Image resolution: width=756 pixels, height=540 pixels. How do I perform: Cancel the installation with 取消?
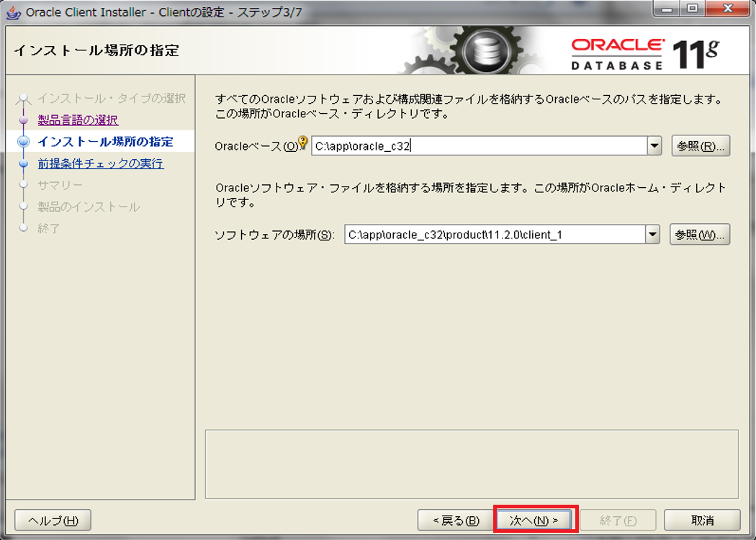pos(702,521)
